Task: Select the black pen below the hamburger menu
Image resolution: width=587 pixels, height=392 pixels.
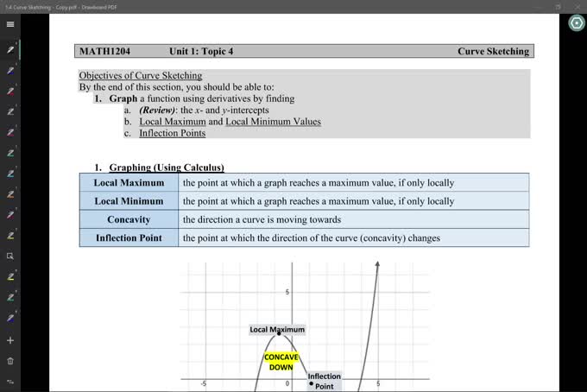Action: (x=10, y=50)
